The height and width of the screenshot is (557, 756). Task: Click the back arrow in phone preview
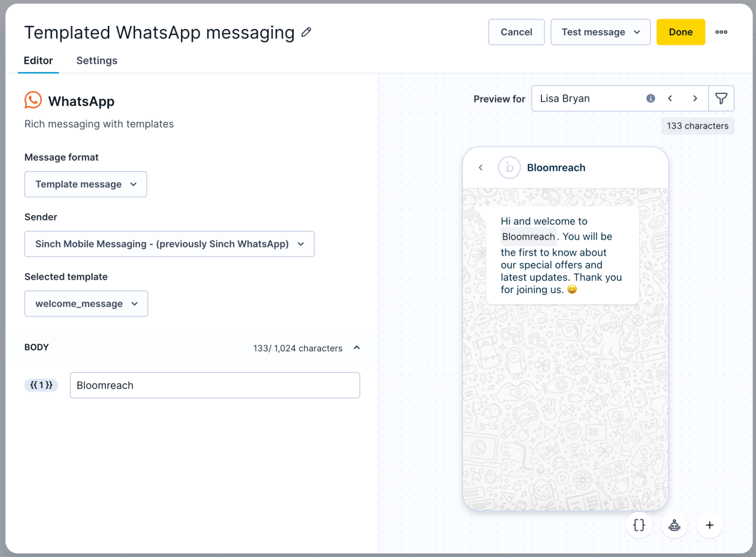tap(481, 168)
